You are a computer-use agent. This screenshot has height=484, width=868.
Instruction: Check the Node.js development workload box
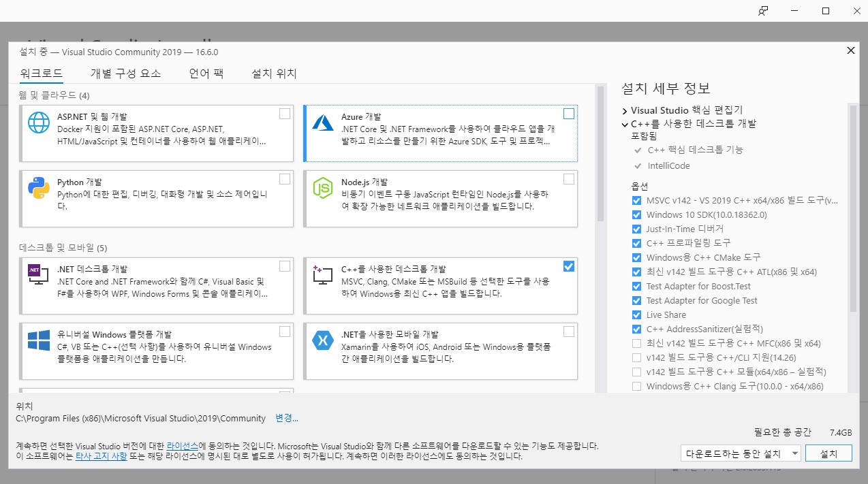pos(569,179)
